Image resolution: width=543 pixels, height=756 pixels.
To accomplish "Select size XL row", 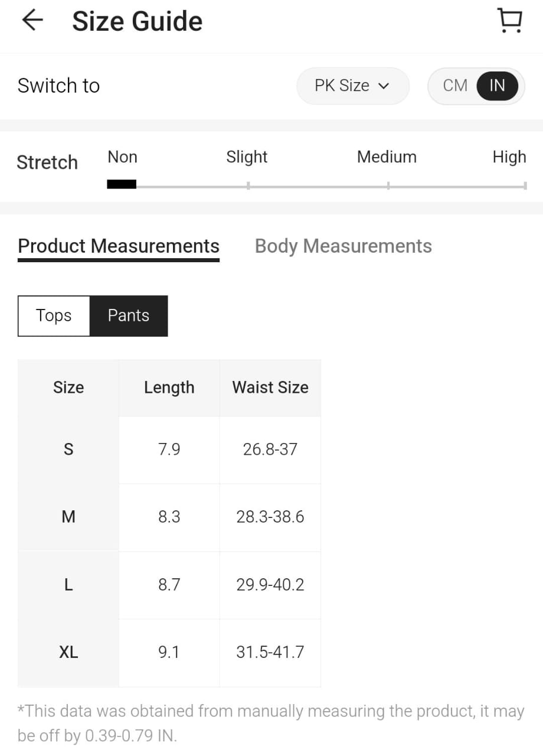I will (x=68, y=653).
